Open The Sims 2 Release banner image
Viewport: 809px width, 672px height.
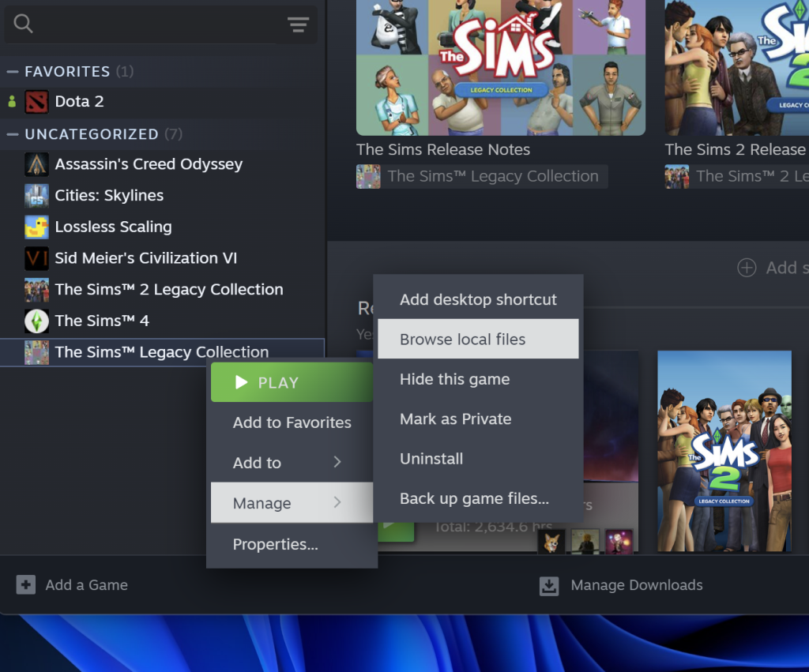click(737, 68)
